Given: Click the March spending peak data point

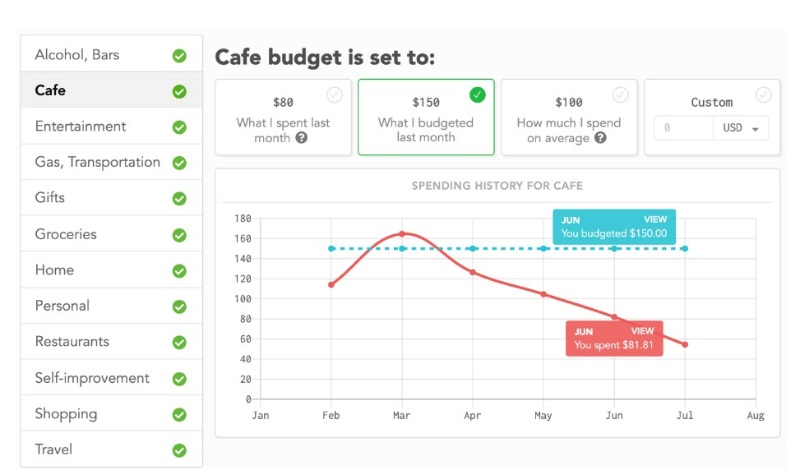Looking at the screenshot, I should [402, 234].
